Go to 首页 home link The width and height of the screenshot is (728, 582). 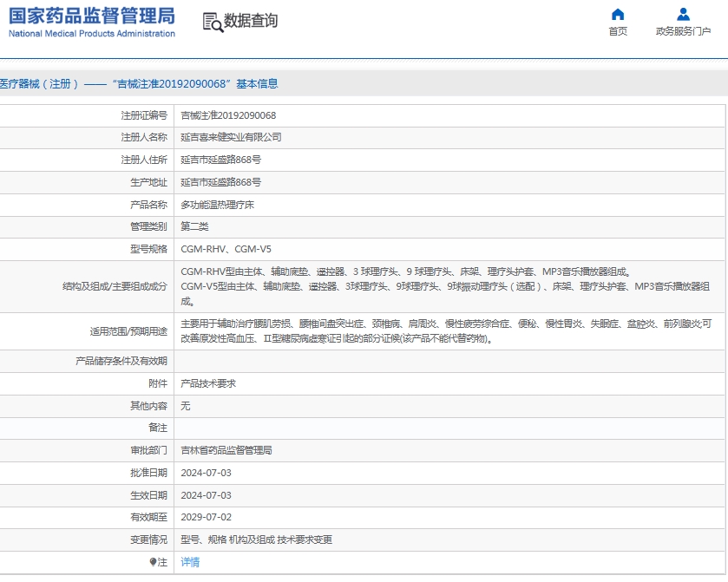[x=618, y=31]
